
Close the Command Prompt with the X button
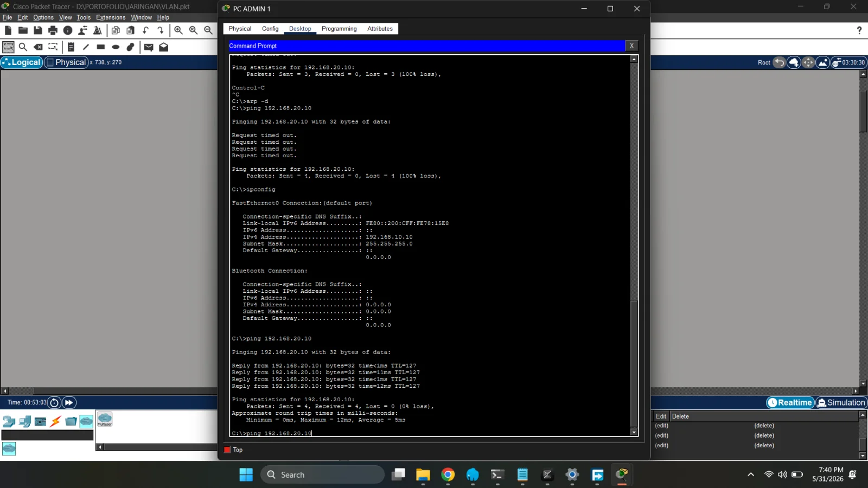tap(631, 46)
